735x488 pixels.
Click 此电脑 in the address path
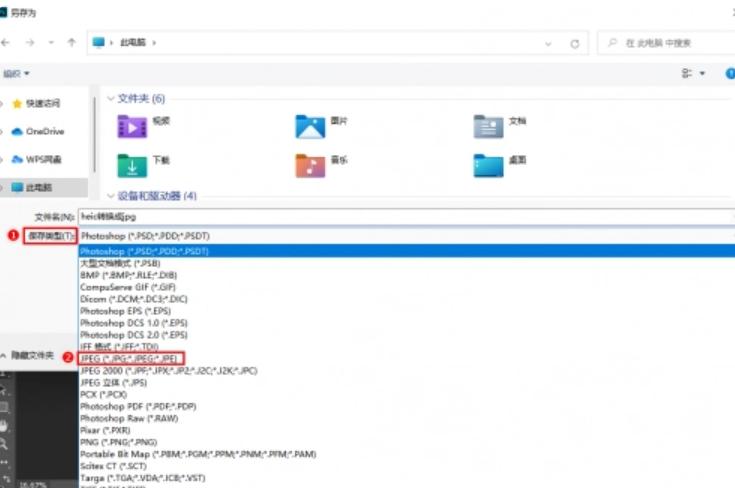tap(133, 43)
